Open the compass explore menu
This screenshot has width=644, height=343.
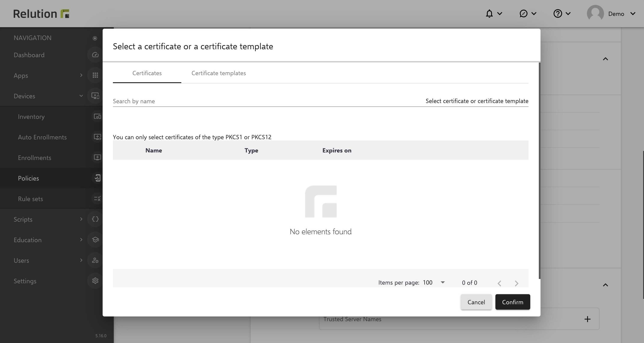523,13
